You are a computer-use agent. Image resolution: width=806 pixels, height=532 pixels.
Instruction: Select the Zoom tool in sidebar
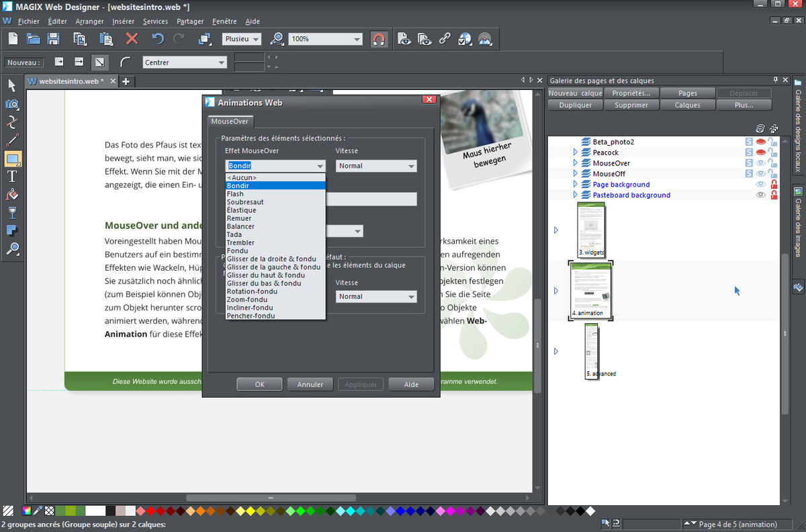click(x=12, y=250)
